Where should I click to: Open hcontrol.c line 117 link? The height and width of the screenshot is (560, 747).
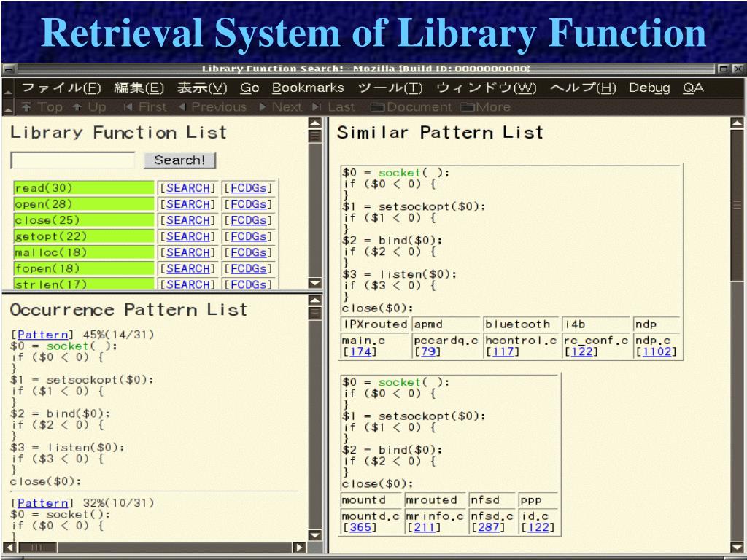[x=503, y=352]
